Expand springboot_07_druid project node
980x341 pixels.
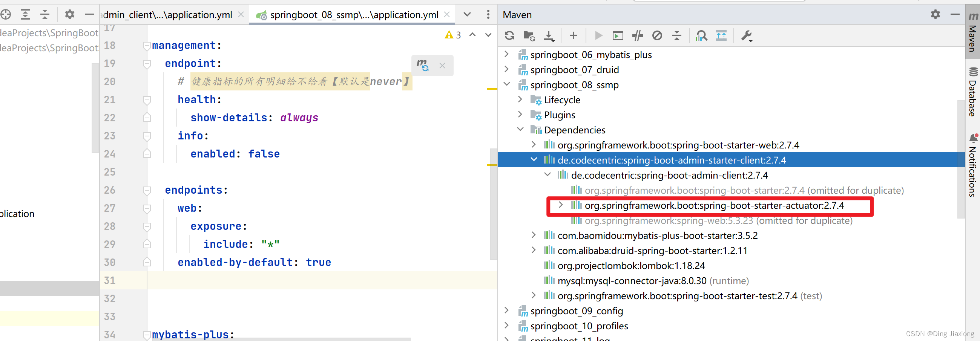506,69
